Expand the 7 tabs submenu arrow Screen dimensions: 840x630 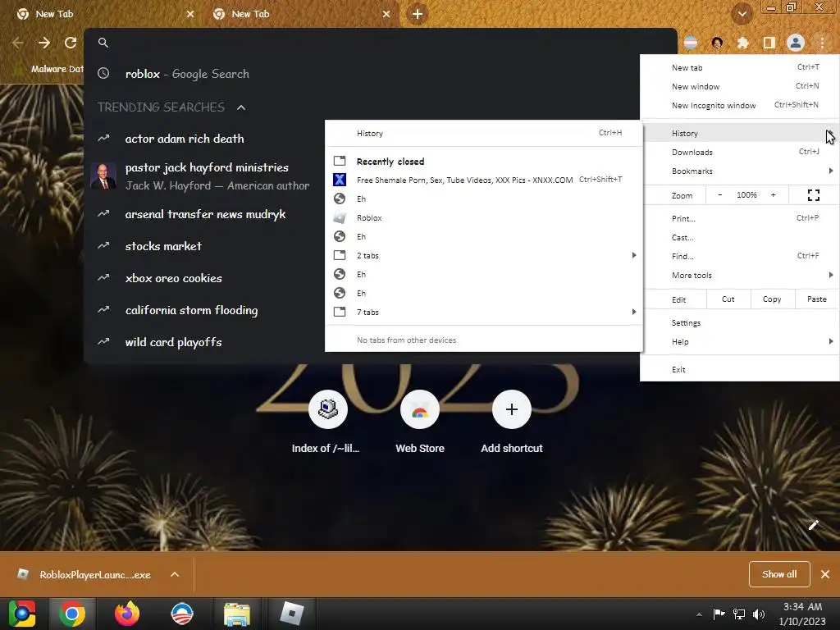pos(634,312)
